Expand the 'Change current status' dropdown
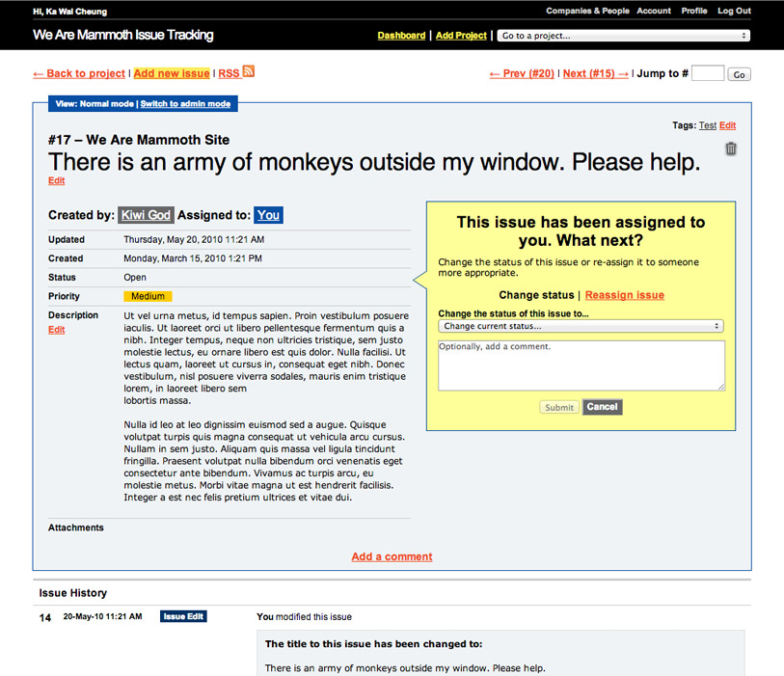Screen dimensions: 784x676 pyautogui.click(x=581, y=326)
